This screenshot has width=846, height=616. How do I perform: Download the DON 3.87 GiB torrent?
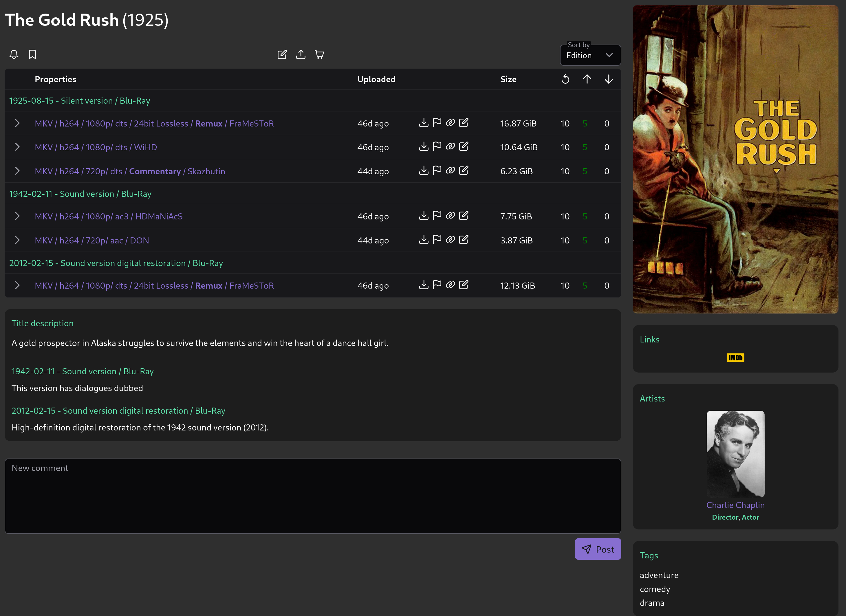point(424,240)
